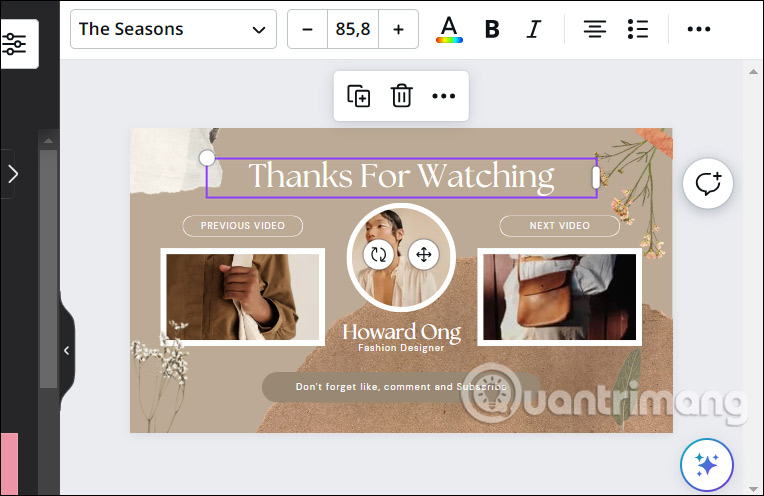Select the Howard Ong name text
Viewport: 764px width, 496px height.
pyautogui.click(x=401, y=332)
